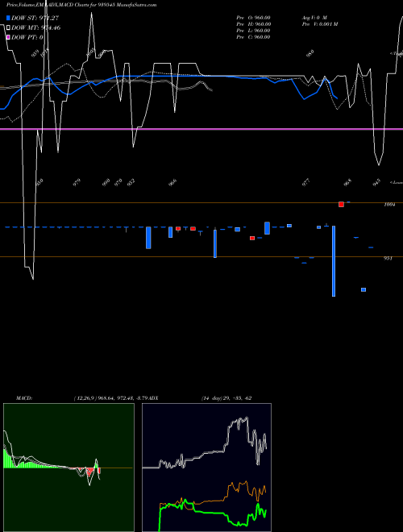Click the magenta horizontal DOW PT line
Viewport: 403px width, 532px height.
click(201, 129)
